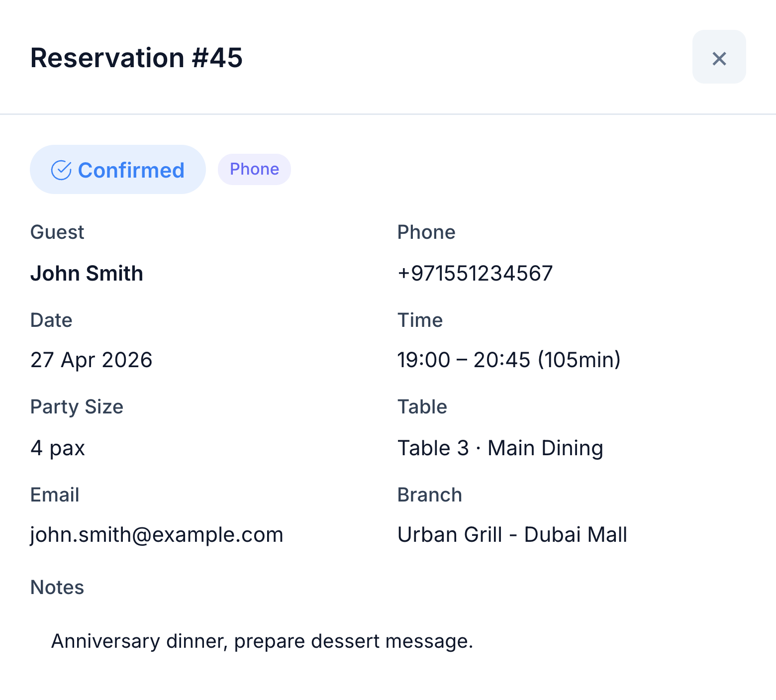Click the Phone source tag
This screenshot has width=776, height=700.
254,169
